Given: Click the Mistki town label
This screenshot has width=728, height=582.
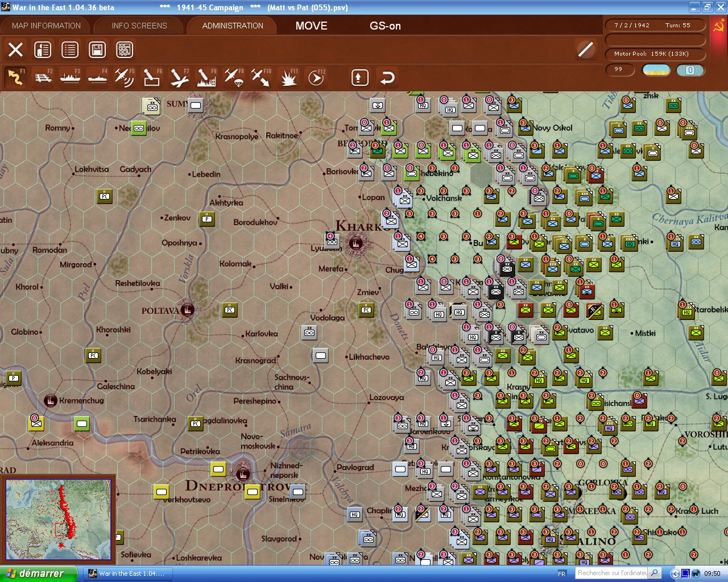Looking at the screenshot, I should (x=646, y=333).
